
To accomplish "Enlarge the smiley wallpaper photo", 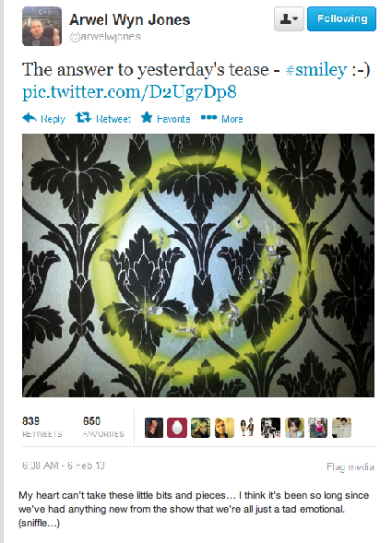I will (198, 266).
